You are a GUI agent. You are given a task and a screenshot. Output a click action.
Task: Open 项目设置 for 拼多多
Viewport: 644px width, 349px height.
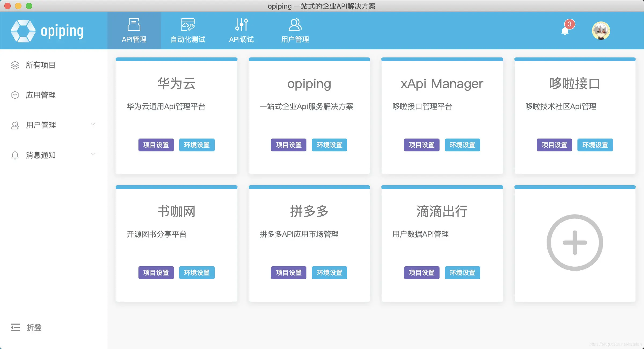[x=288, y=273]
